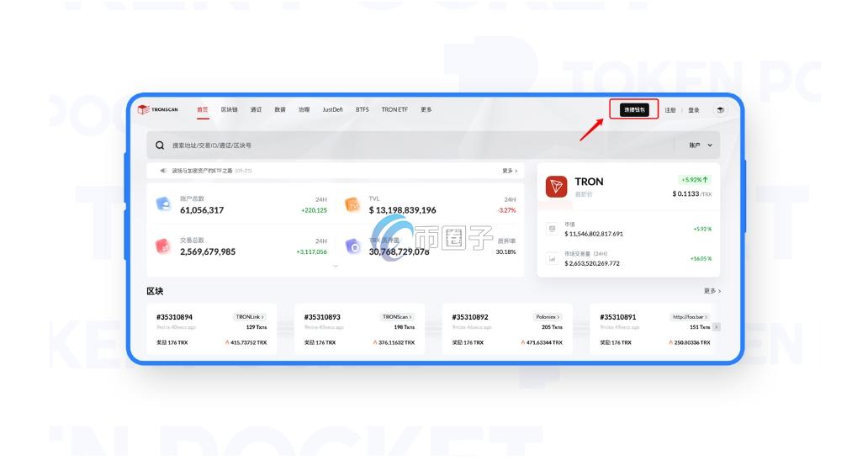Click the market cap value $11,546,802,817.691
868x476 pixels.
tap(594, 234)
